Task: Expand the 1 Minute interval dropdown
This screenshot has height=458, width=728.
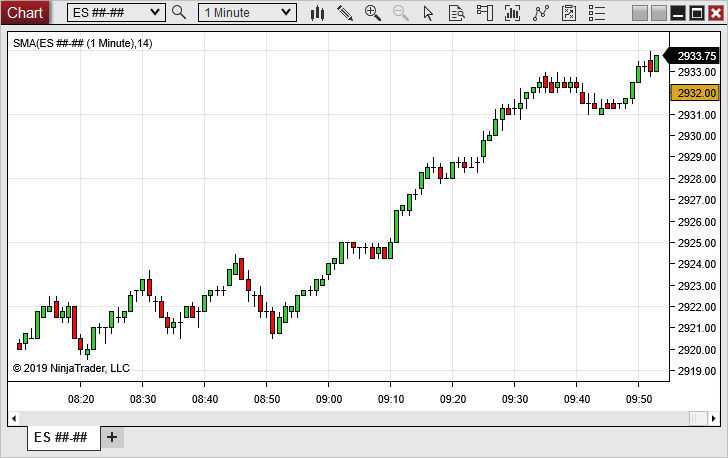Action: tap(286, 12)
